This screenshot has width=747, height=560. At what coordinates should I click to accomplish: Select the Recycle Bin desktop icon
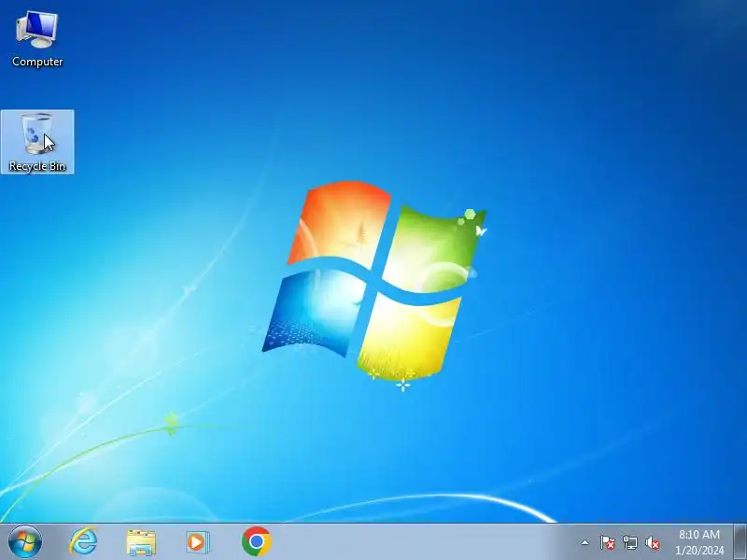37,142
